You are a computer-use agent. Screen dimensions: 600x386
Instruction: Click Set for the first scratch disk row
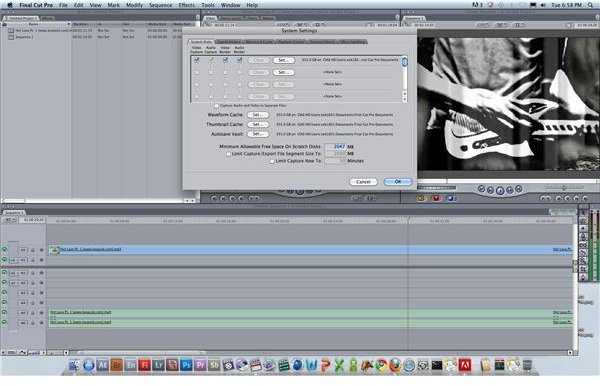284,60
